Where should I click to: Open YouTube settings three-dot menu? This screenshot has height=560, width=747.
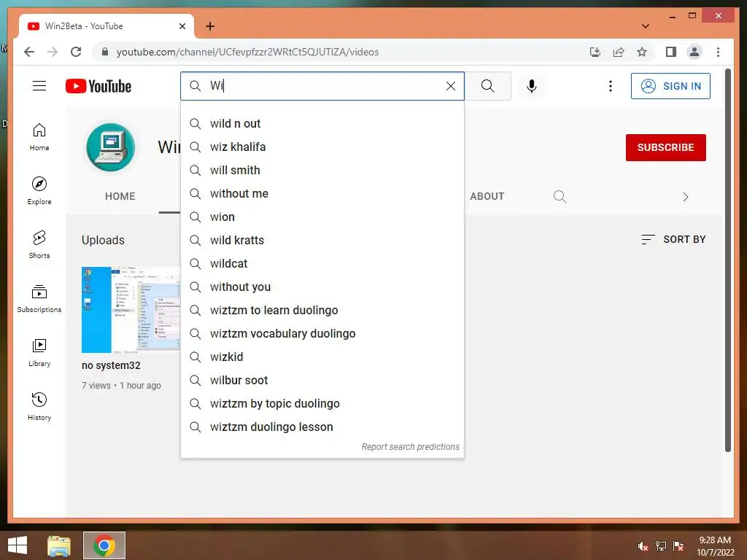(x=611, y=86)
